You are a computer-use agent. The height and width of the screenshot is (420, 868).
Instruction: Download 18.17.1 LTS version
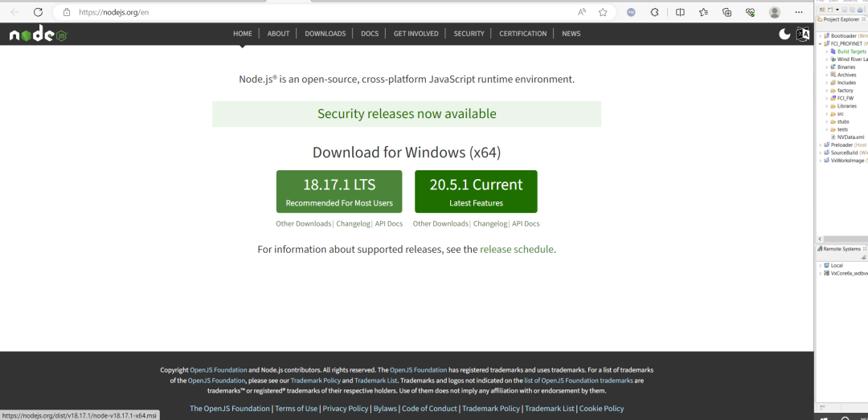point(339,191)
